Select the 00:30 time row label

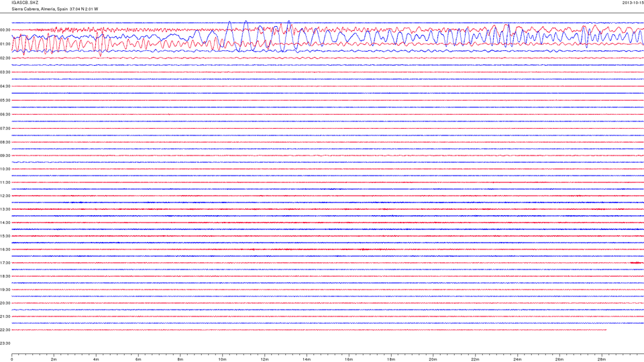(5, 30)
